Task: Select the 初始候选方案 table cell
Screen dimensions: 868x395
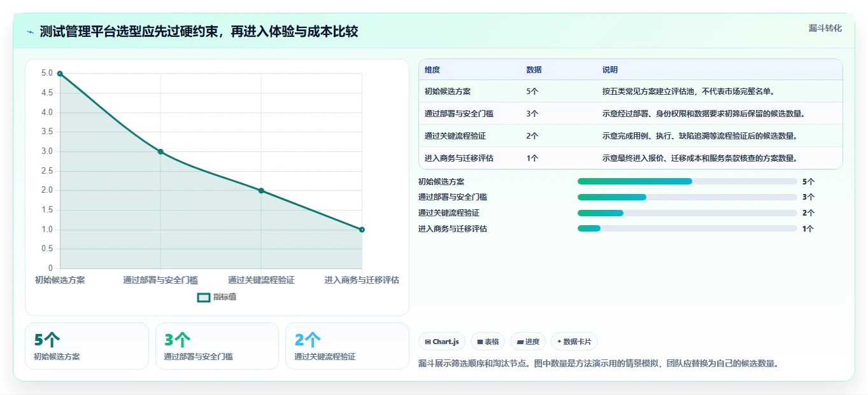Action: (x=448, y=92)
